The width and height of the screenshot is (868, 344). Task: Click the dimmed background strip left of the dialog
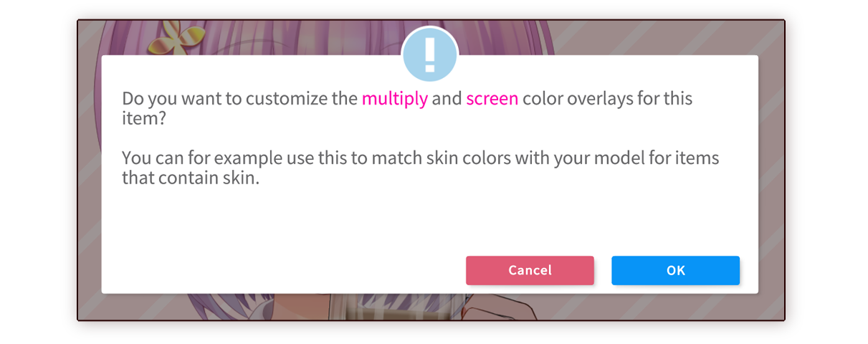coord(90,172)
